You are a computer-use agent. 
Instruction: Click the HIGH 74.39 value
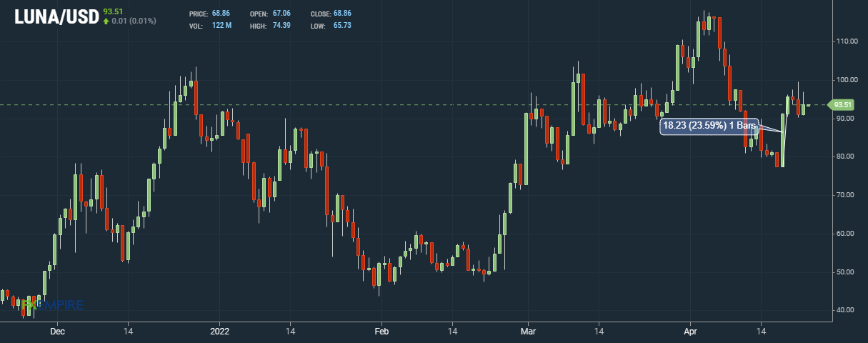pos(284,26)
